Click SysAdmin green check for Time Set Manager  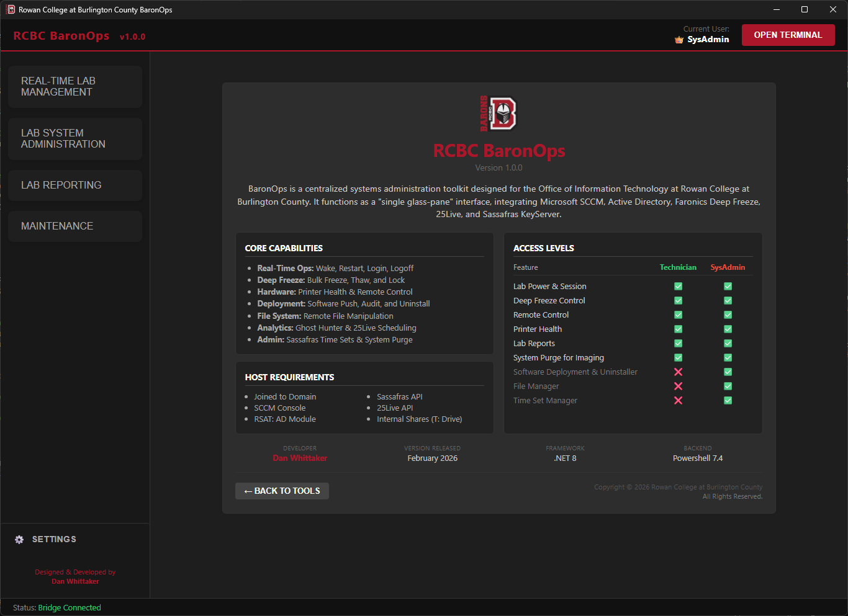pos(728,401)
